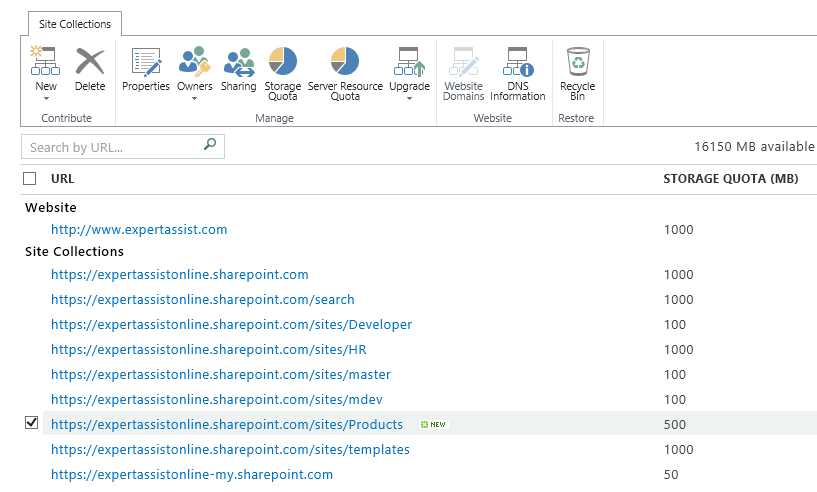817x492 pixels.
Task: Click the Sharing ribbon icon
Action: [x=238, y=62]
